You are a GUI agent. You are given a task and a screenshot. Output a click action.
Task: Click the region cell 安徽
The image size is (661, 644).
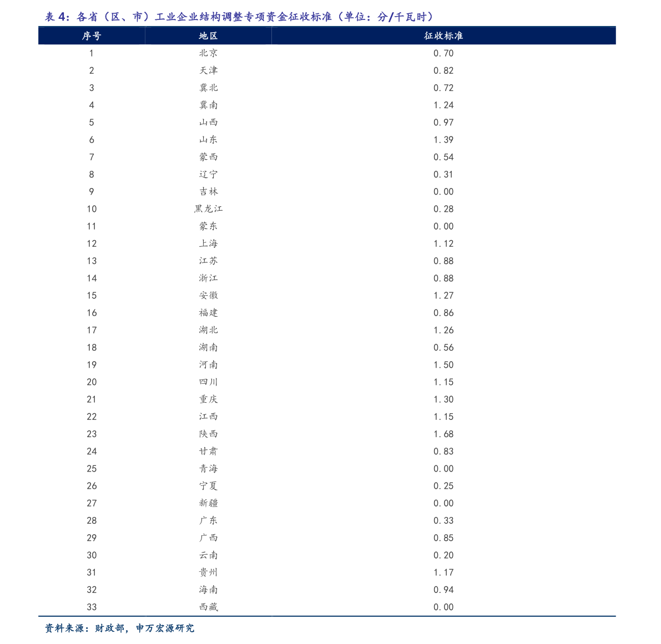tap(208, 295)
